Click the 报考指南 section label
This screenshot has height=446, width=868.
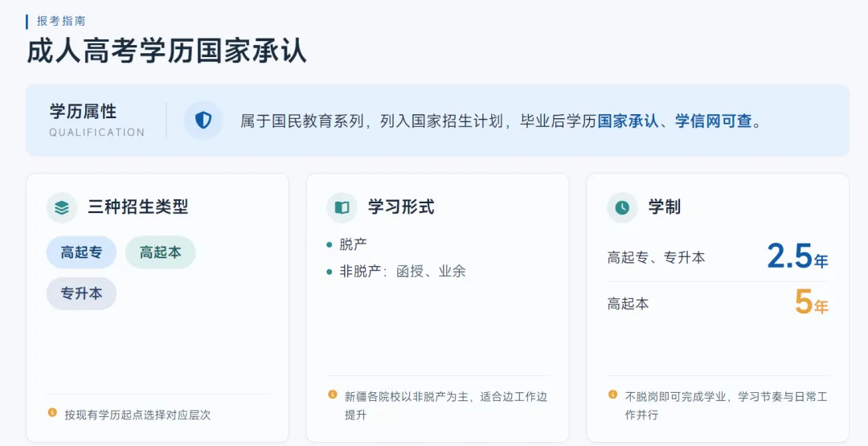[x=61, y=22]
